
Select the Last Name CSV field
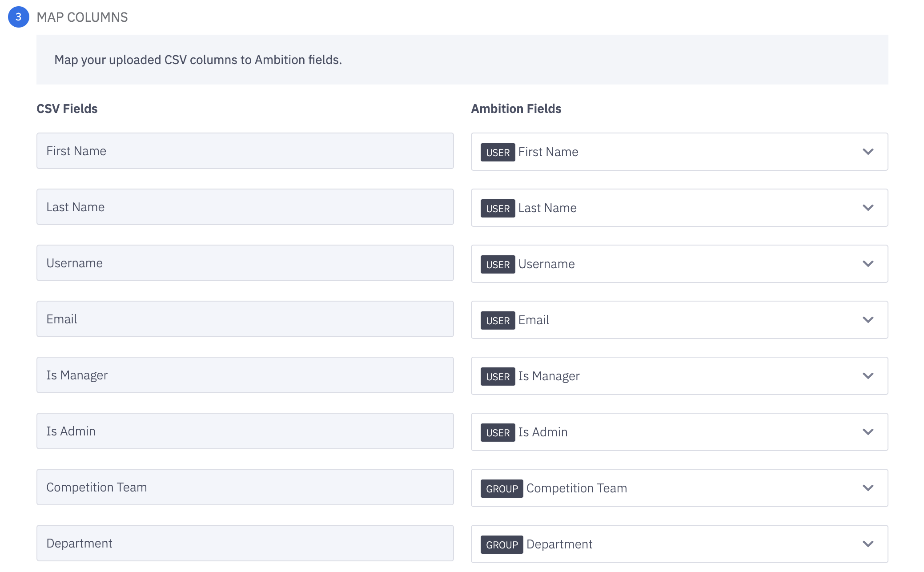pyautogui.click(x=245, y=207)
